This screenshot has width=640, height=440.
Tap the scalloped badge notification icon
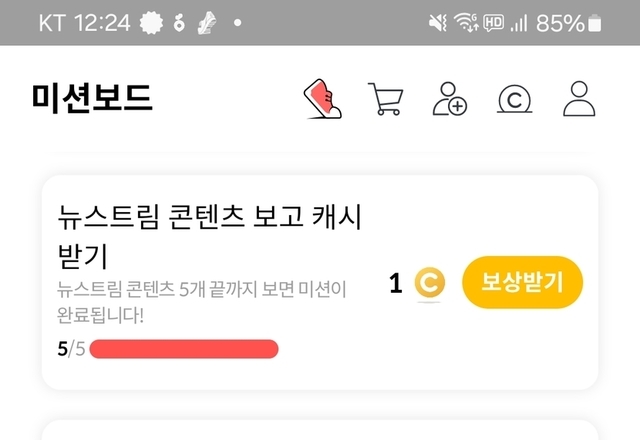click(153, 23)
